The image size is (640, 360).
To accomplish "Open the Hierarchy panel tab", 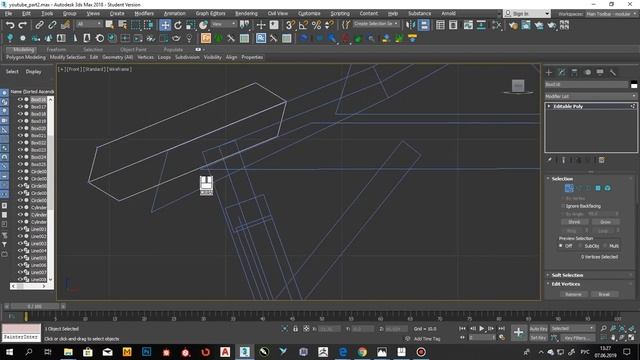I will 574,72.
